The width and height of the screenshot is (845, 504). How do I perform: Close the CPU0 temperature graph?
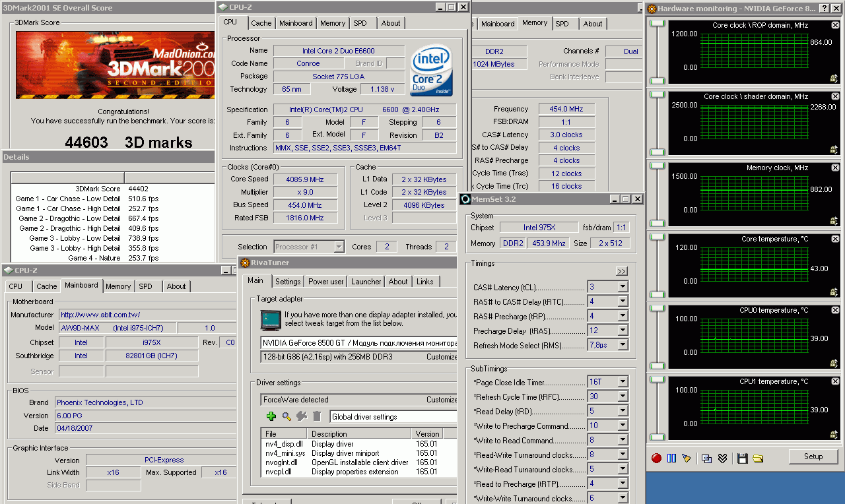pos(835,310)
